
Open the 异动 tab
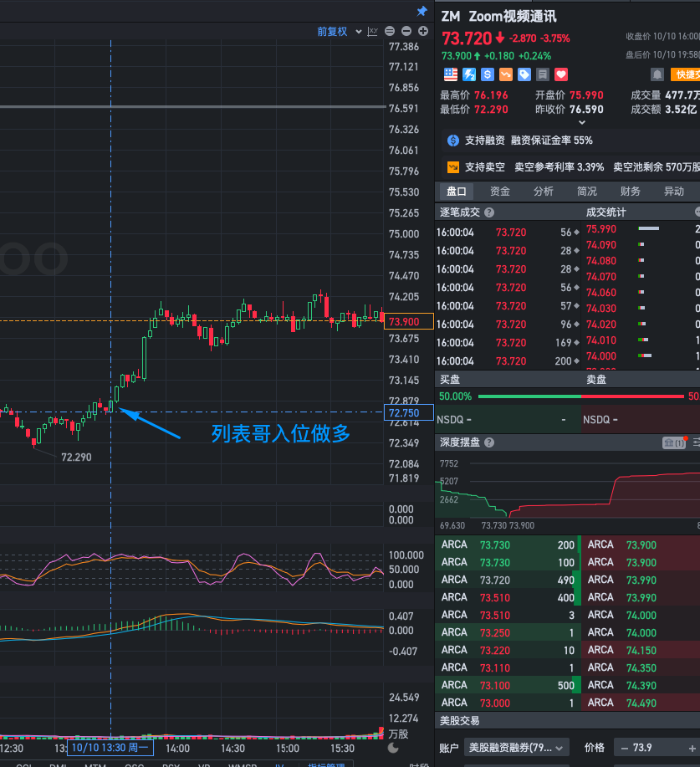click(x=673, y=192)
